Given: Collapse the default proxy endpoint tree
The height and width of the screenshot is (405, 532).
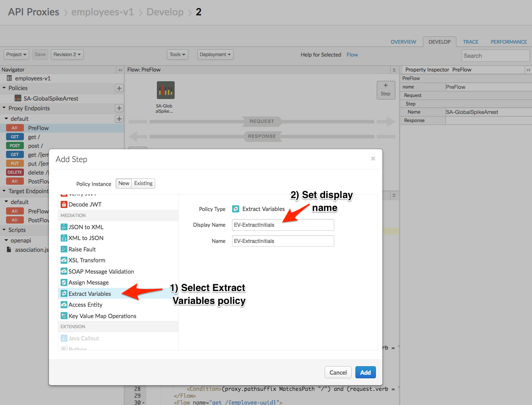Looking at the screenshot, I should click(6, 119).
